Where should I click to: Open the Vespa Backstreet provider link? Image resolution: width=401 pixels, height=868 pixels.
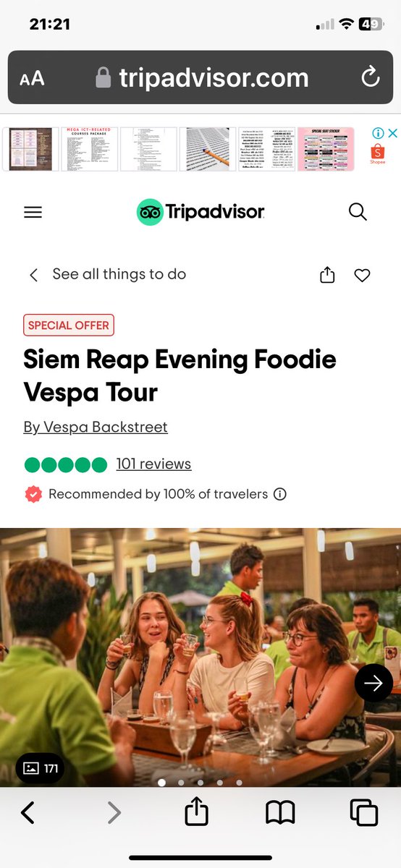tap(96, 427)
